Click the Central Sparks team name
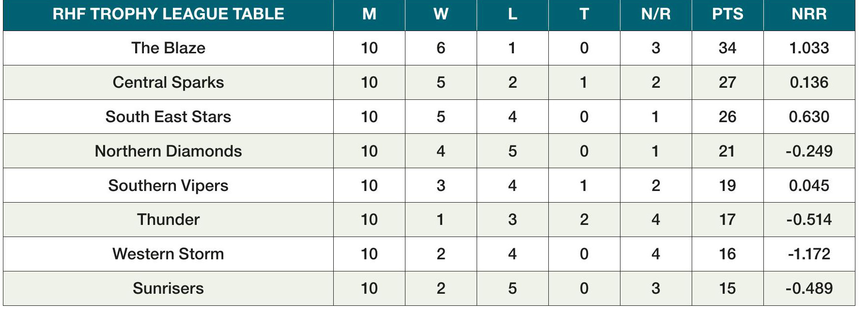 tap(168, 82)
